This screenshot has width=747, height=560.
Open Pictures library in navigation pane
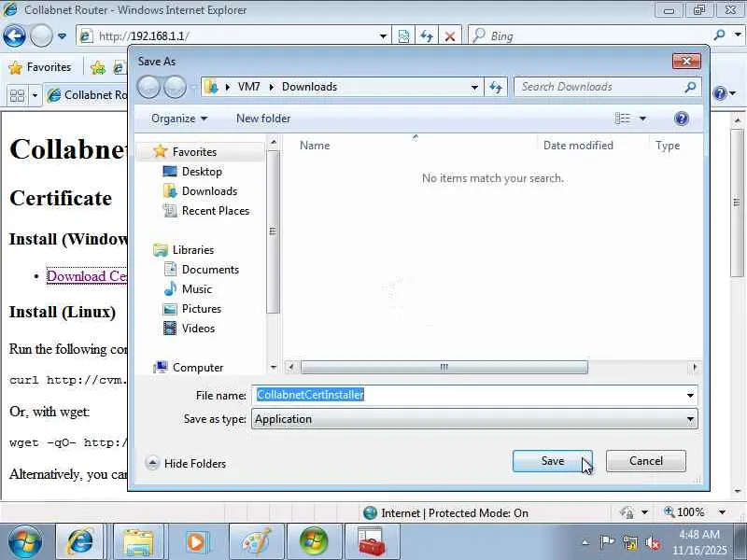coord(202,309)
